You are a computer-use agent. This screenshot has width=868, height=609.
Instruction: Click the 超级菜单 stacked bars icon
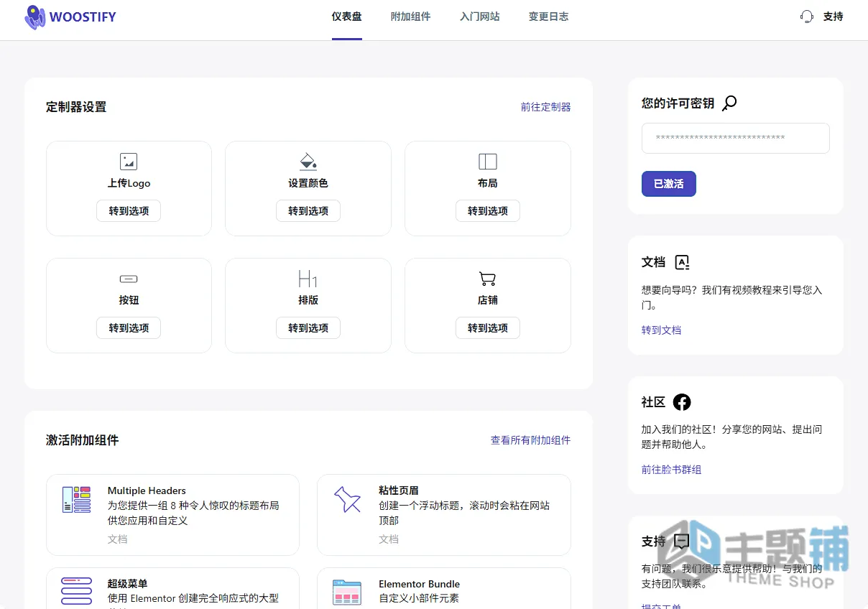(77, 590)
